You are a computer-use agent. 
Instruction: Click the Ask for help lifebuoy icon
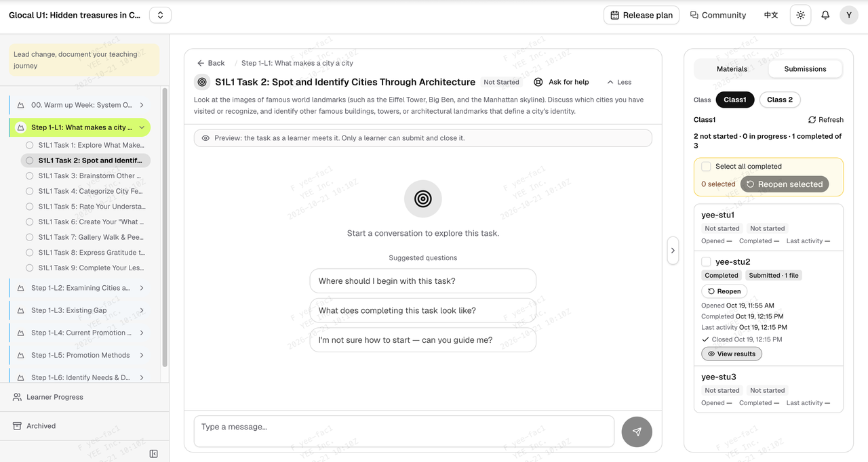(538, 82)
